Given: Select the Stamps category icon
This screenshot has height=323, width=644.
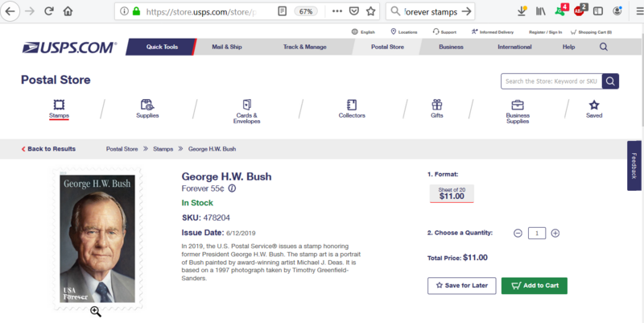Looking at the screenshot, I should (59, 109).
